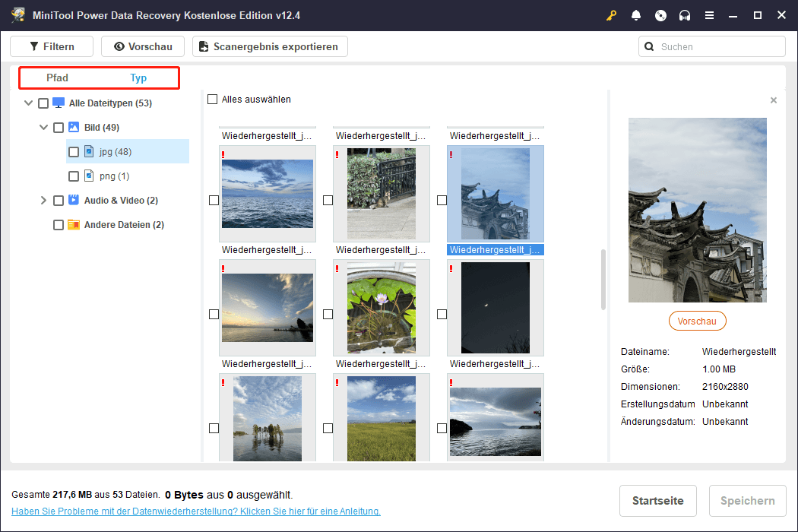Check the Bild (49) checkbox
This screenshot has width=798, height=532.
[59, 128]
